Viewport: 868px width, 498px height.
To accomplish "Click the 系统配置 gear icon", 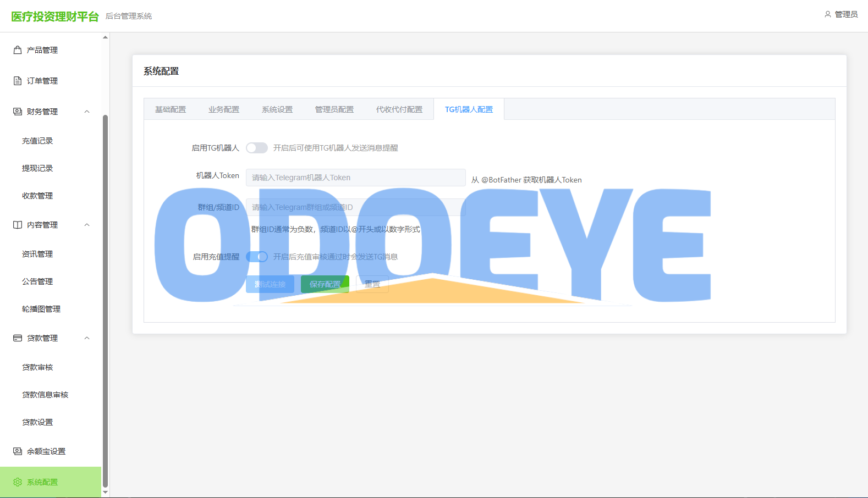I will tap(18, 482).
